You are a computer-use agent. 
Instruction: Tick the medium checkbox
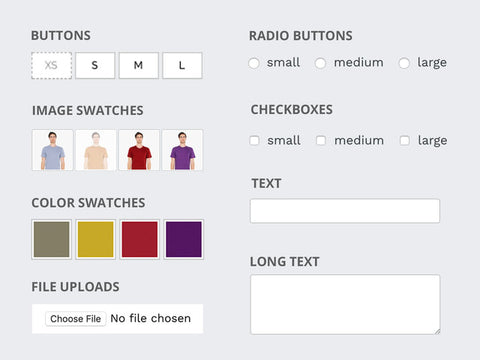[x=321, y=140]
